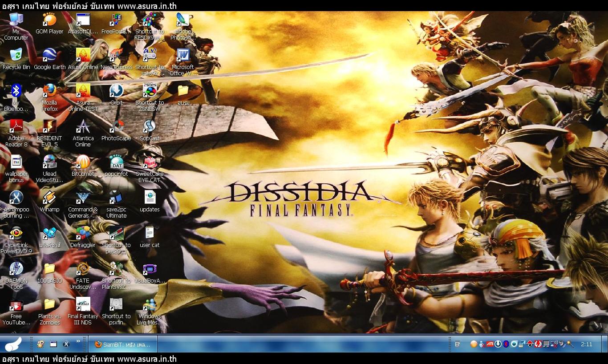Viewport: 608px width, 364px height.
Task: Launch Windows Live Messenger shortcut
Action: [150, 311]
